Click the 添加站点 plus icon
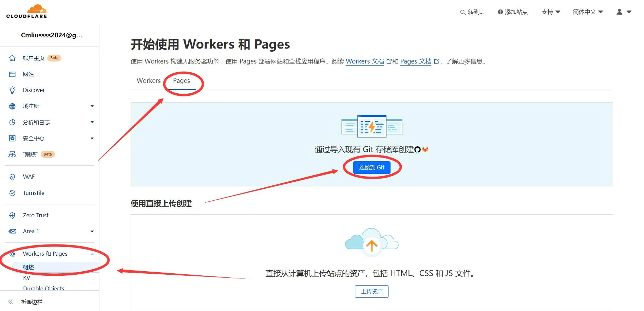 [x=499, y=12]
